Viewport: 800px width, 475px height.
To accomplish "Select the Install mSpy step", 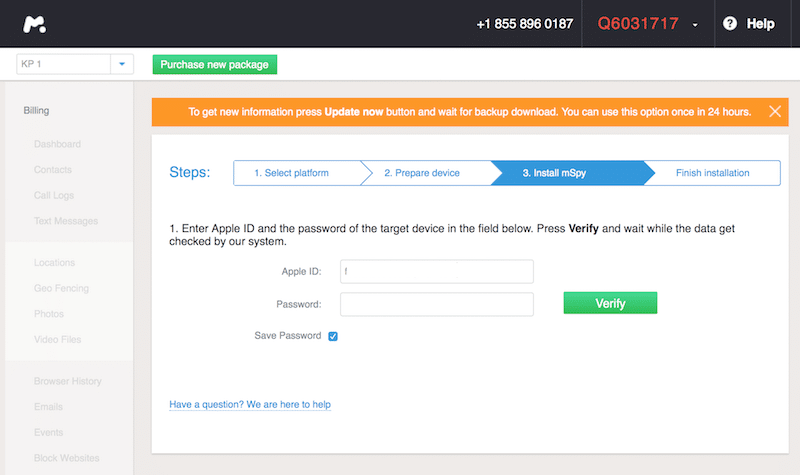I will pyautogui.click(x=555, y=173).
